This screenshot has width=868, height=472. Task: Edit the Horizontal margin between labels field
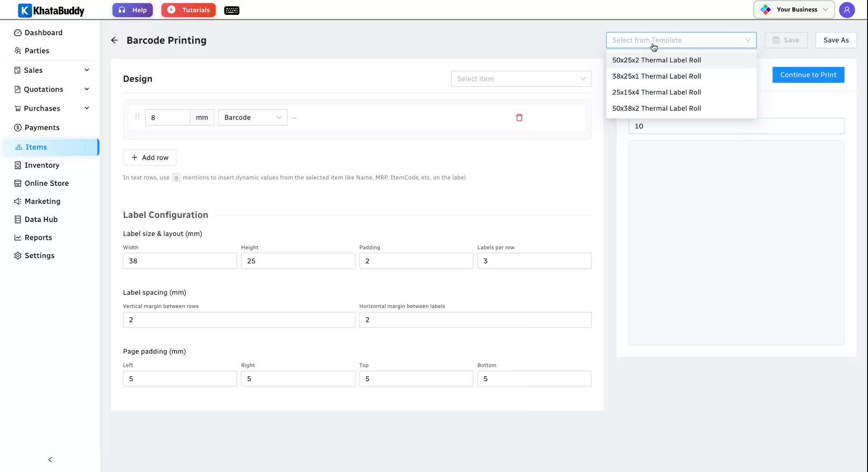coord(475,320)
